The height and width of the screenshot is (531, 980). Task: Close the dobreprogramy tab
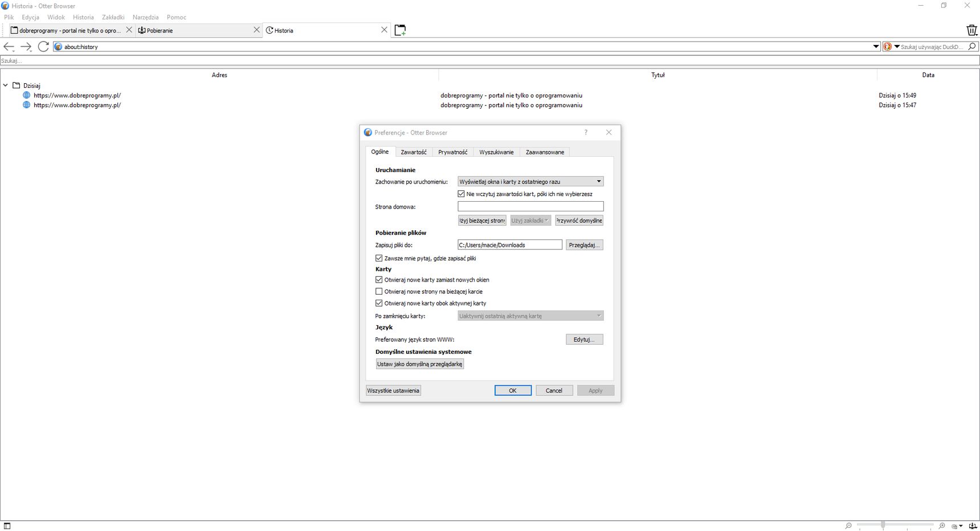tap(129, 30)
